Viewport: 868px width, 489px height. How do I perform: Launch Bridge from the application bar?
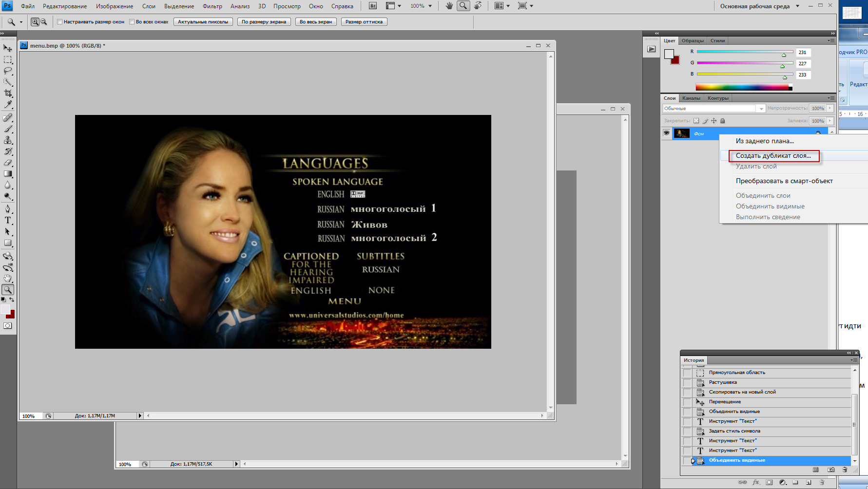[373, 6]
